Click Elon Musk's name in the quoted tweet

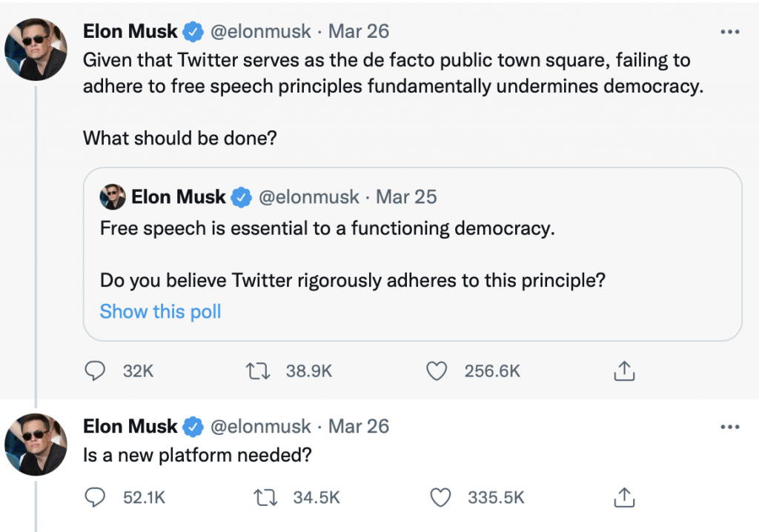[x=178, y=197]
